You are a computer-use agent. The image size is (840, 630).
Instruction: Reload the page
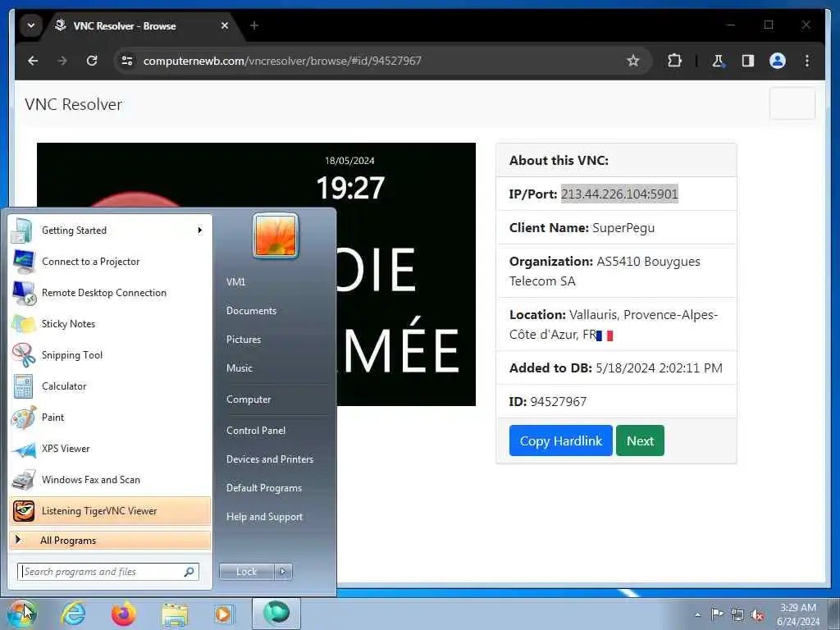click(x=92, y=61)
